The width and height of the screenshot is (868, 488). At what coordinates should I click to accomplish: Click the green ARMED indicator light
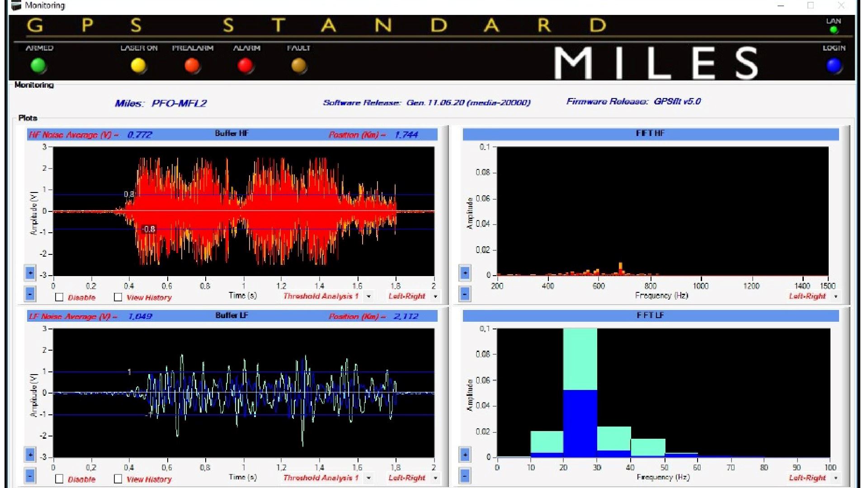(x=38, y=66)
